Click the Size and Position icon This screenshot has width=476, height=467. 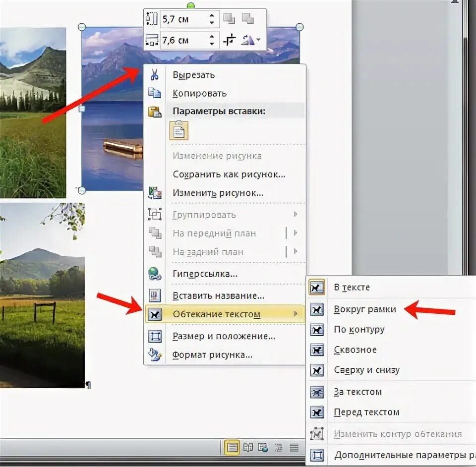click(x=155, y=336)
